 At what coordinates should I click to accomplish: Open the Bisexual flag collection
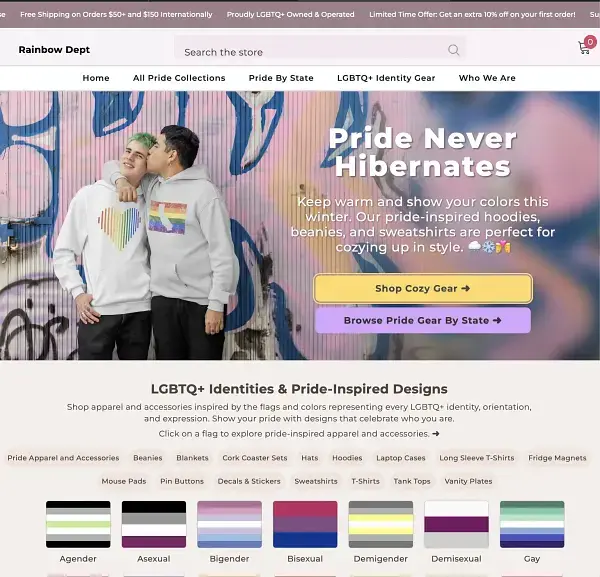305,524
